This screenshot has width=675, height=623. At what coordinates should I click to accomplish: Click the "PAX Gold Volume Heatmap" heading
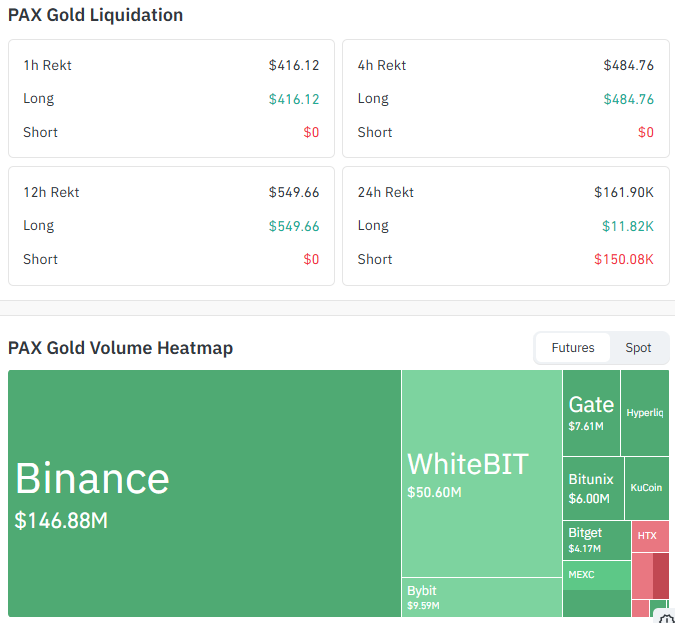click(x=121, y=348)
